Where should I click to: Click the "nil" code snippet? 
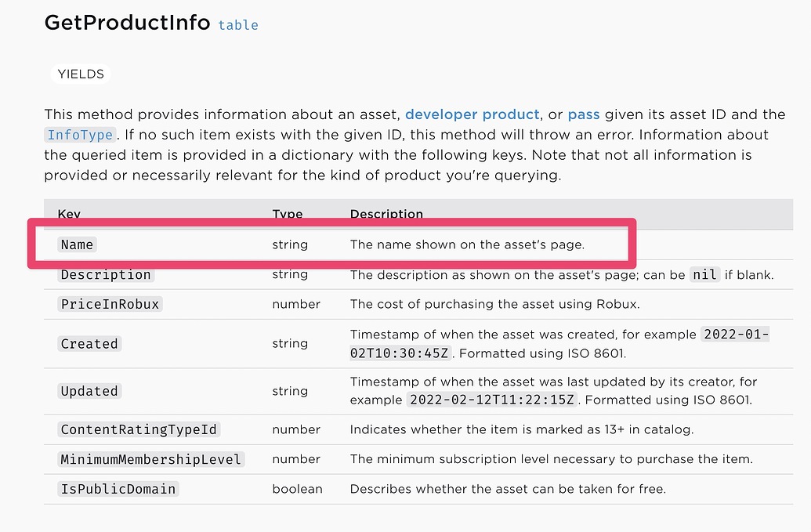(704, 275)
